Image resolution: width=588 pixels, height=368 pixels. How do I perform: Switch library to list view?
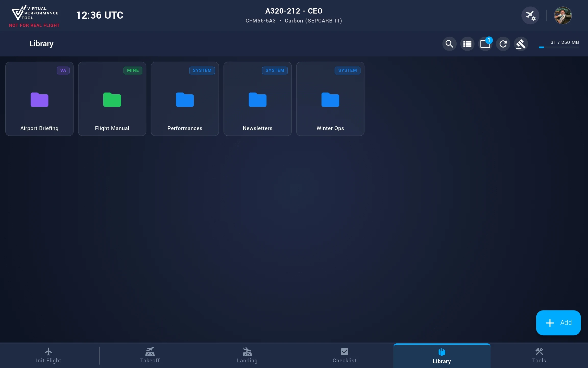(467, 44)
